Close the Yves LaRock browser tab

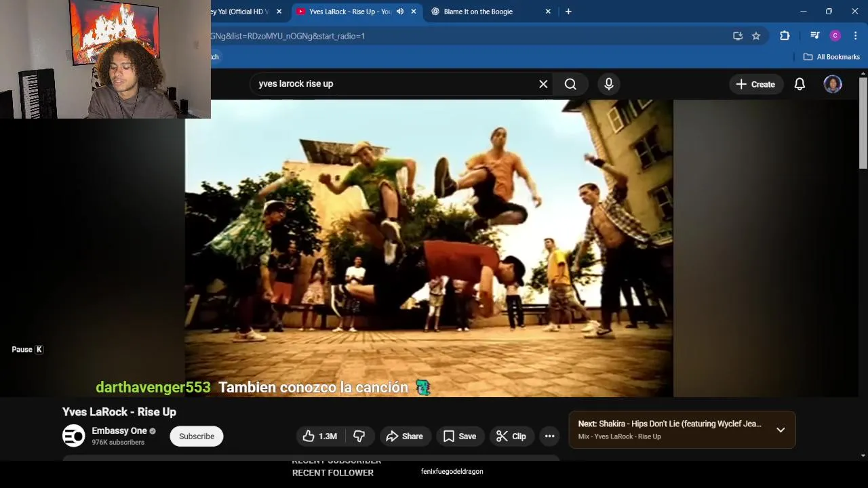click(x=414, y=12)
